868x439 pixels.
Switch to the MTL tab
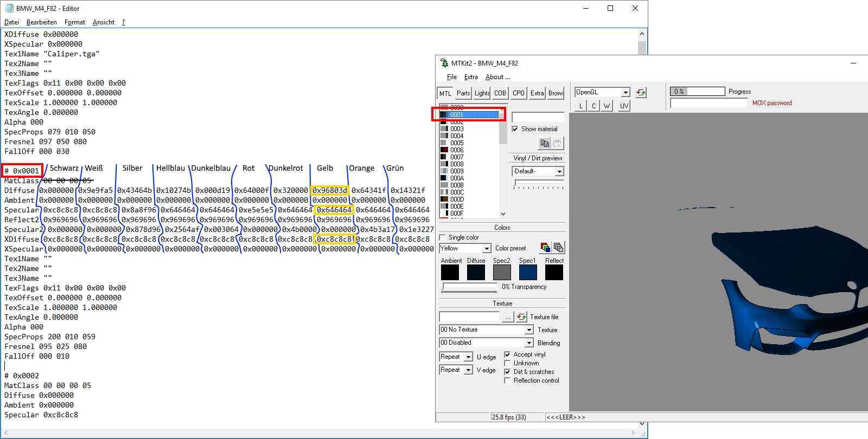pyautogui.click(x=445, y=93)
